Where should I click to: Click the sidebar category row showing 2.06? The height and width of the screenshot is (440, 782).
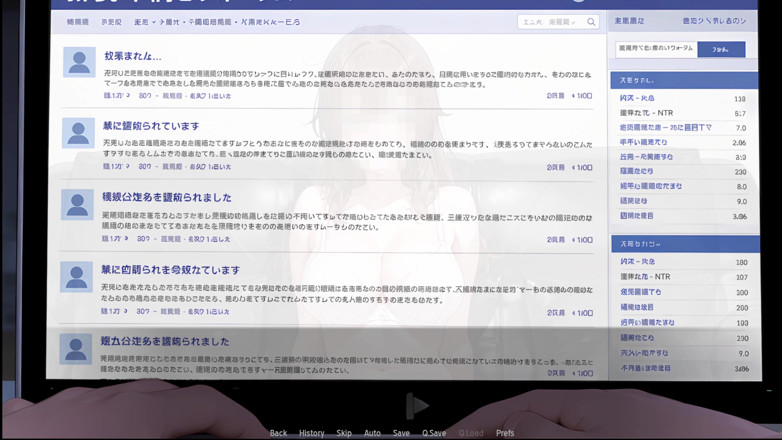coord(683,142)
